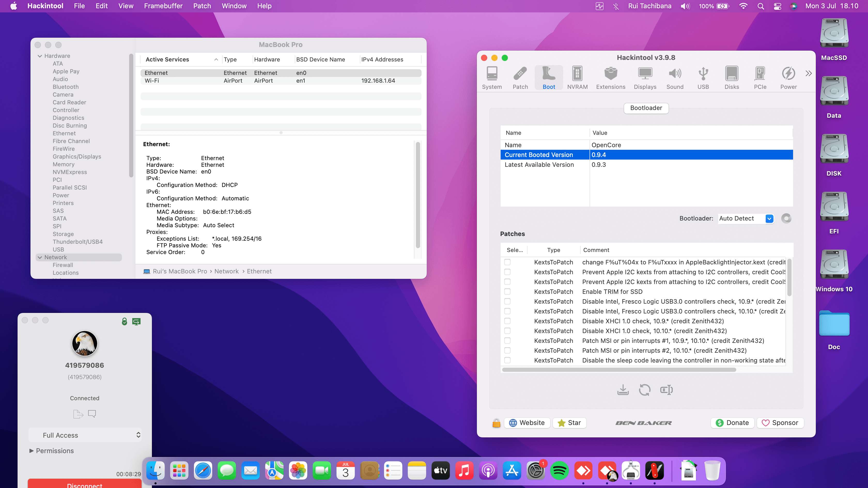Open the Patch menu in menu bar
Viewport: 868px width, 488px height.
[202, 6]
